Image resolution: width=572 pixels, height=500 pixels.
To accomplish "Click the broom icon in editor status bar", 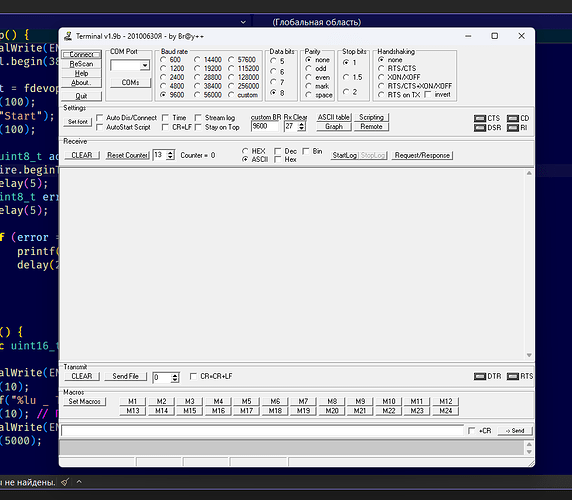I will tap(65, 482).
